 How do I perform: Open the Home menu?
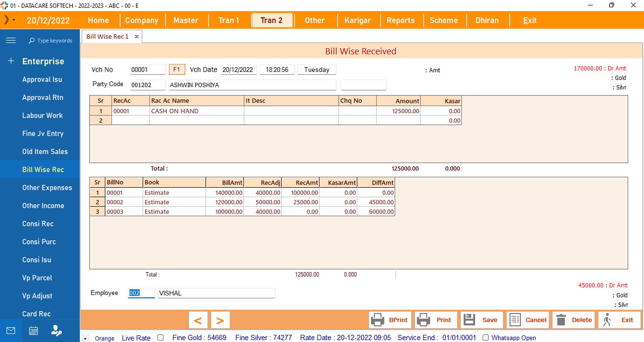[x=98, y=20]
